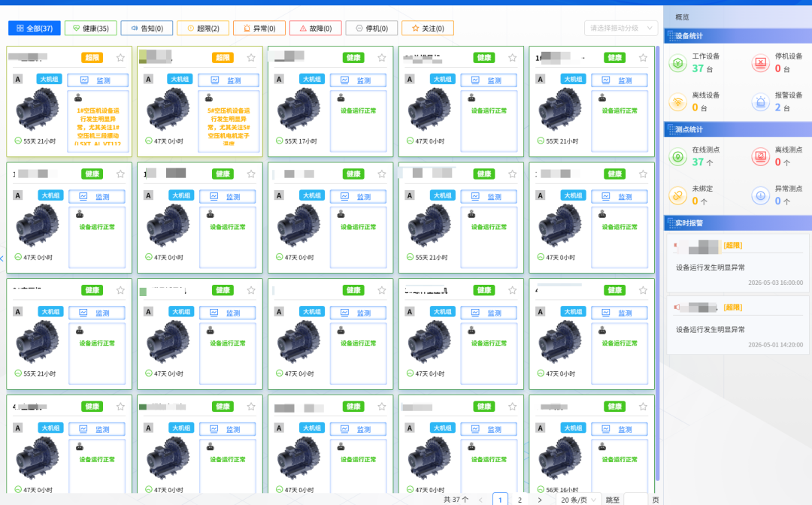Open the alarm entry dated 2026-05-03 16:00:00
Image resolution: width=812 pixels, height=505 pixels.
(738, 263)
